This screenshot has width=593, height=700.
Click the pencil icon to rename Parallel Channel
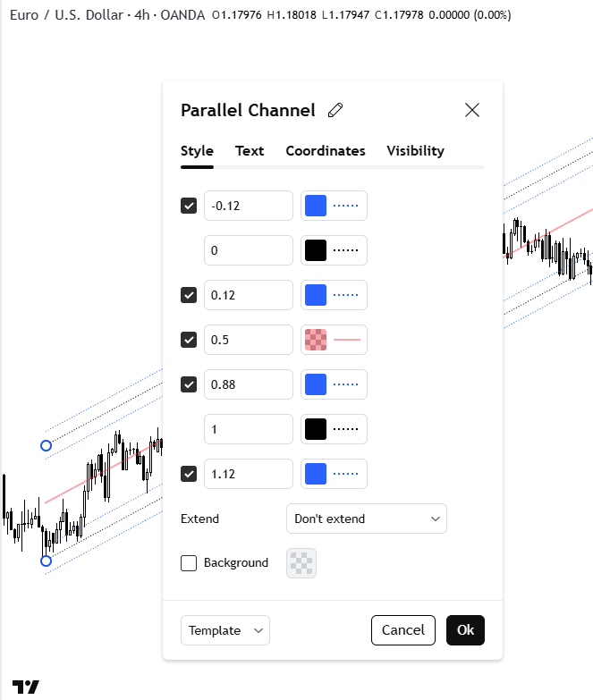click(x=335, y=111)
